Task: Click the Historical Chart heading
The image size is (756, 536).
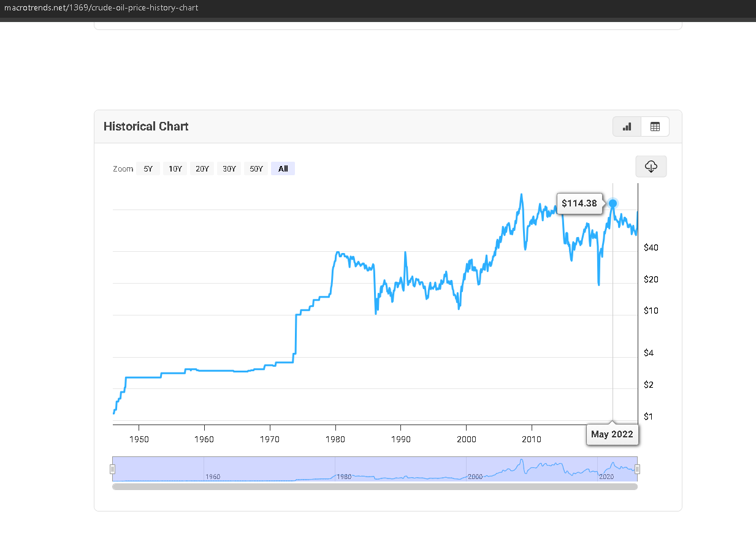Action: coord(146,127)
